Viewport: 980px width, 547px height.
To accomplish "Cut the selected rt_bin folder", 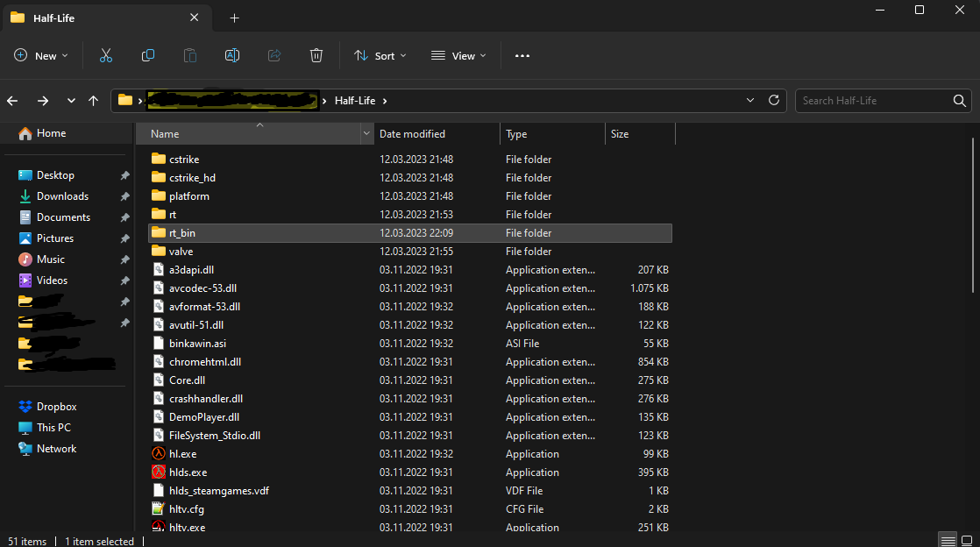I will [106, 55].
